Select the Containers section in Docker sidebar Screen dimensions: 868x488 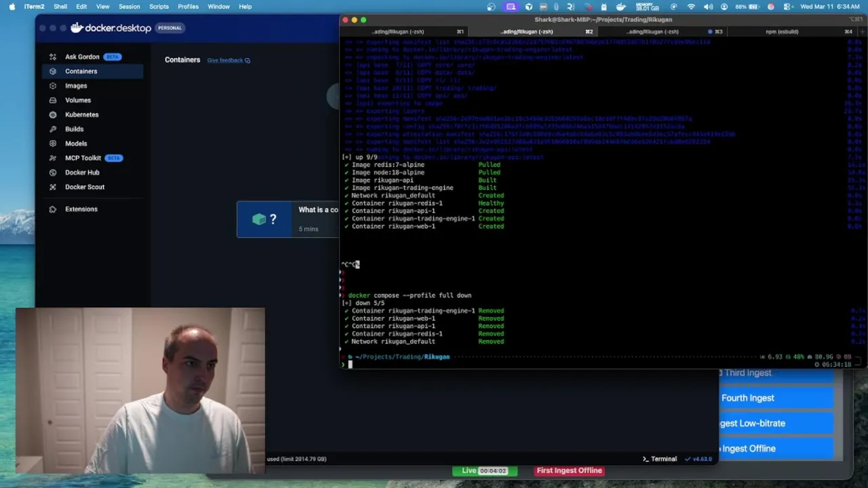(x=91, y=71)
